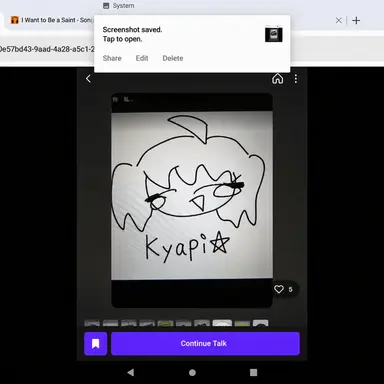This screenshot has width=384, height=384.
Task: Tap the Android home circle button
Action: click(x=192, y=372)
